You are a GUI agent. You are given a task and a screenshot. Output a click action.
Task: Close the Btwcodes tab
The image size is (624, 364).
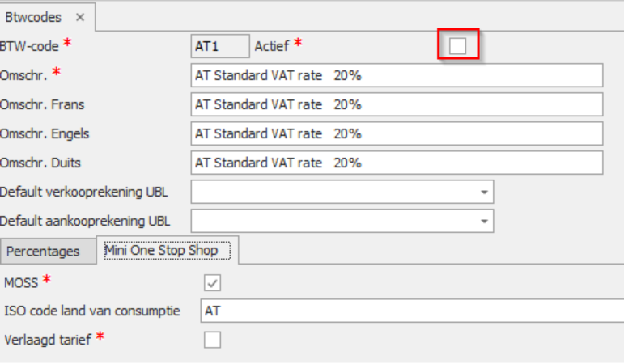(x=80, y=17)
